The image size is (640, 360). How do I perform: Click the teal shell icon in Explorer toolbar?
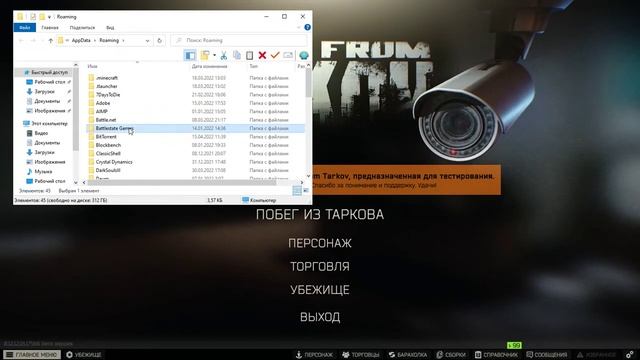tap(304, 55)
